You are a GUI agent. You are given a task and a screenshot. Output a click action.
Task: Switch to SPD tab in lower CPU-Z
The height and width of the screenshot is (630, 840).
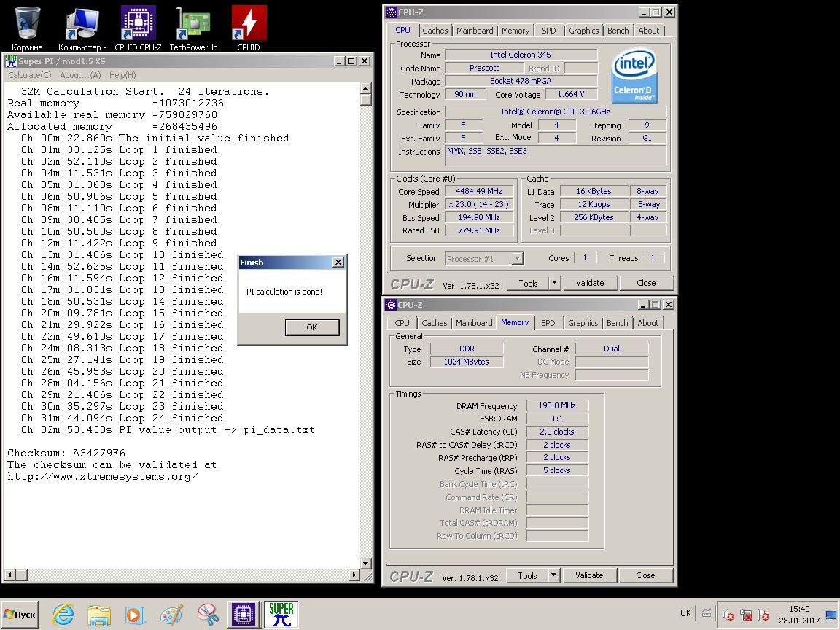(548, 323)
